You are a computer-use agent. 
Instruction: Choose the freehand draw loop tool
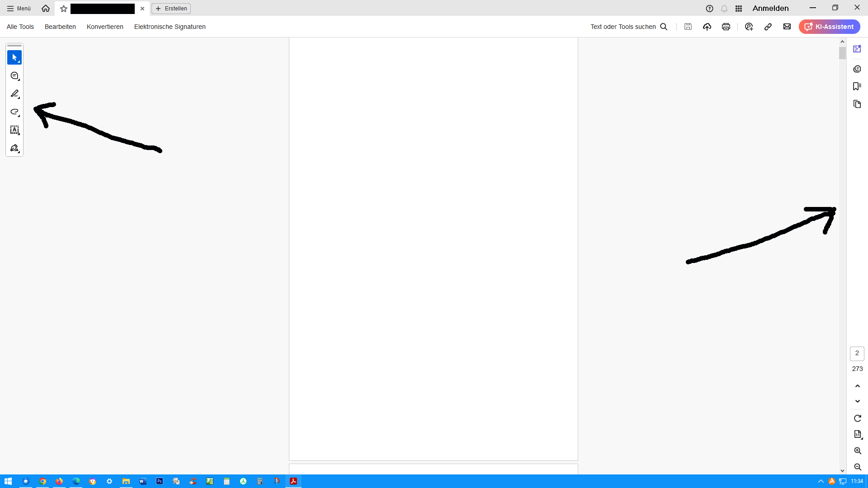14,112
